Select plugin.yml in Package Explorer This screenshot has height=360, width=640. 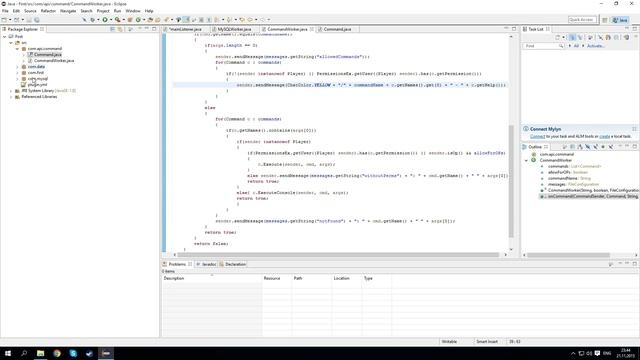coord(37,84)
